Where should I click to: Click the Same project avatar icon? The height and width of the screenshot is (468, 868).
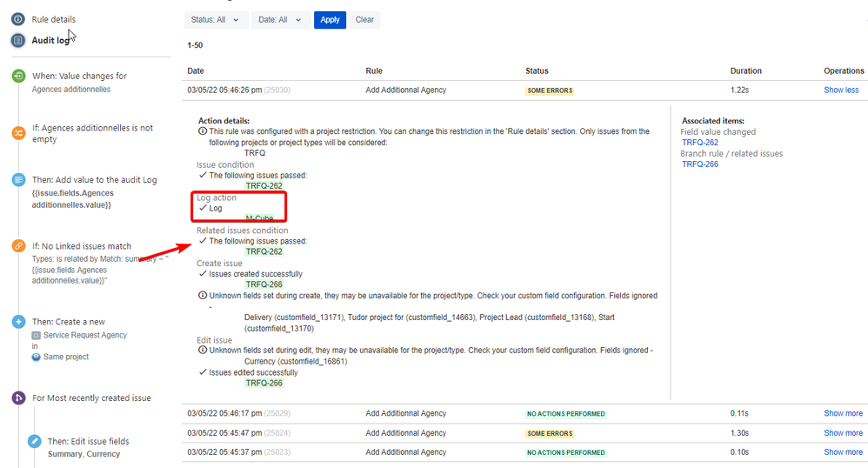36,358
